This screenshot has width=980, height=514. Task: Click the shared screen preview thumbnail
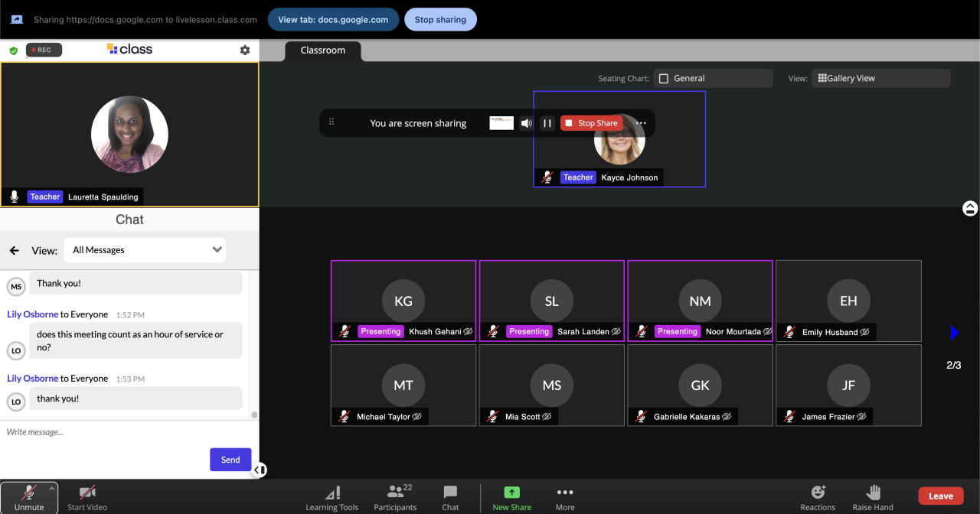point(501,123)
